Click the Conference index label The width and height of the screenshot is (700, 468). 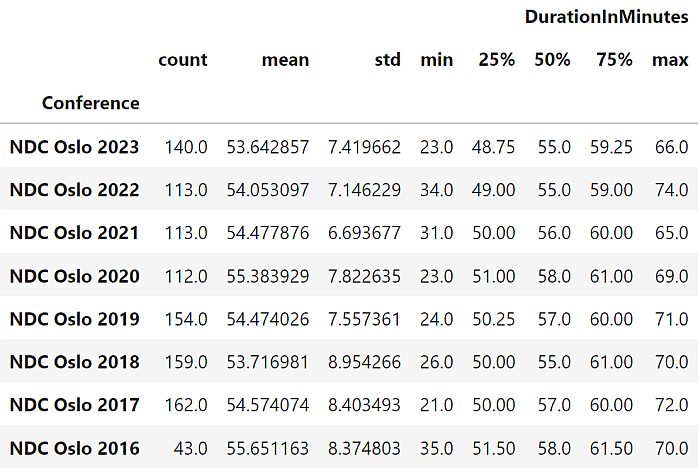pos(91,103)
